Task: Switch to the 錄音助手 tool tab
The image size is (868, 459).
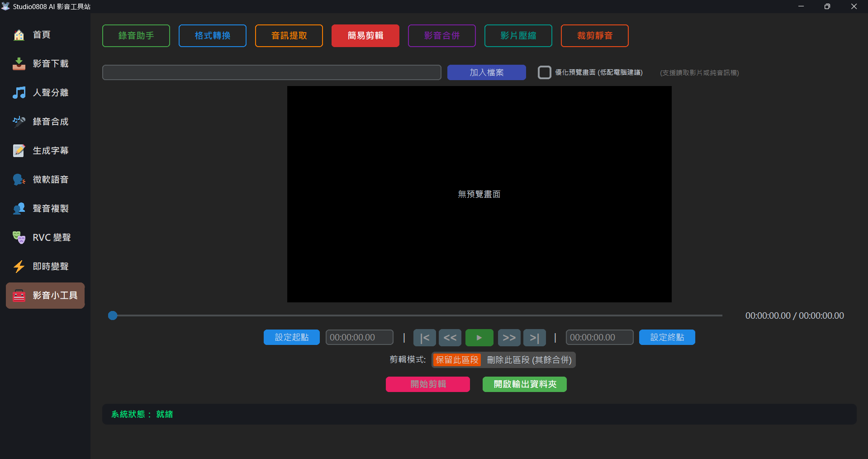Action: click(x=136, y=36)
